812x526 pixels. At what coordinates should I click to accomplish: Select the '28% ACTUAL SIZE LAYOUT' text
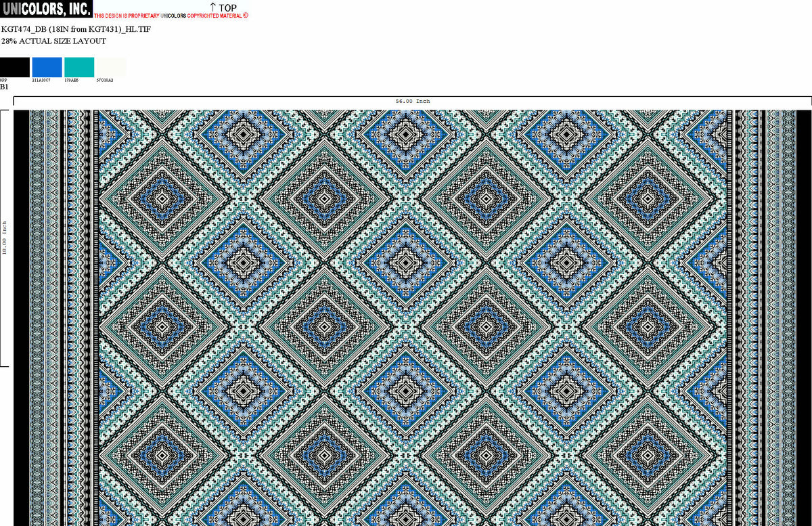[53, 41]
